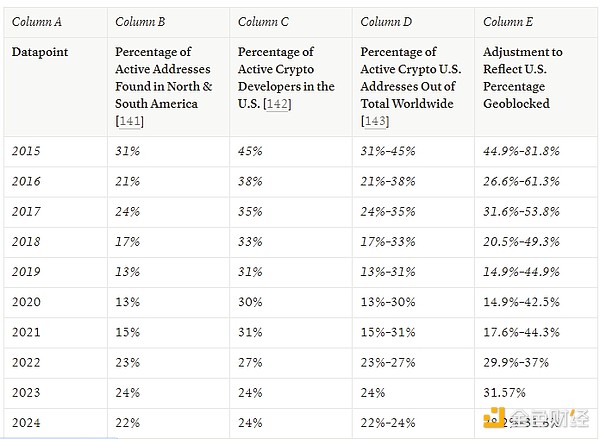Select the 31.57% cell in the 2023 row
The image size is (600, 439).
[x=504, y=394]
